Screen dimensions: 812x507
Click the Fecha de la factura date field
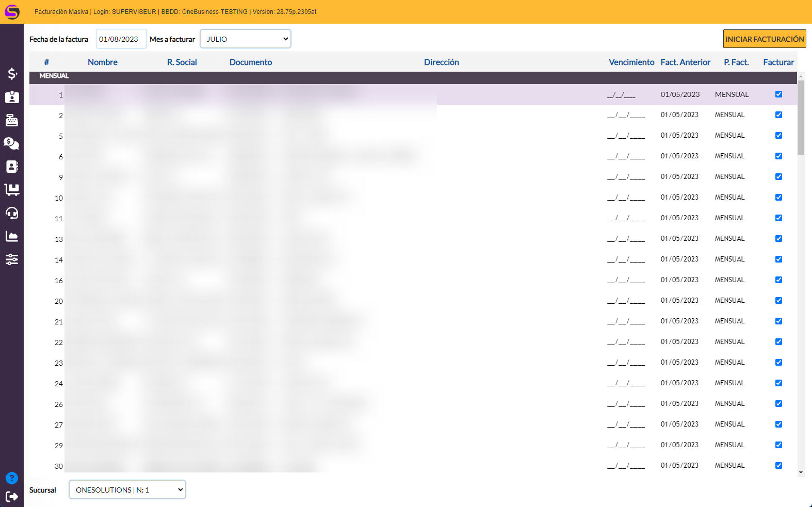(121, 39)
